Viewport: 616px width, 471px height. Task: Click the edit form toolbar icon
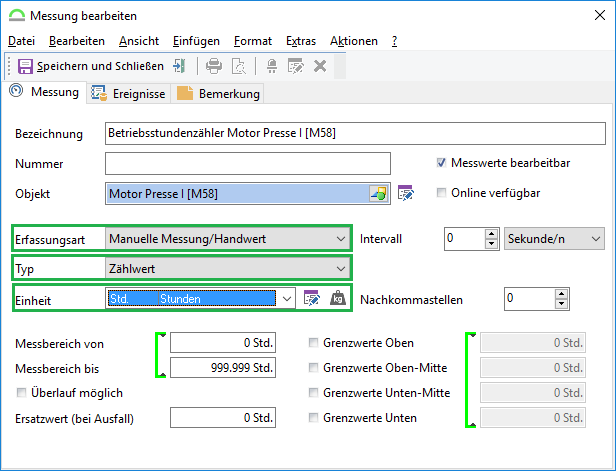[295, 66]
